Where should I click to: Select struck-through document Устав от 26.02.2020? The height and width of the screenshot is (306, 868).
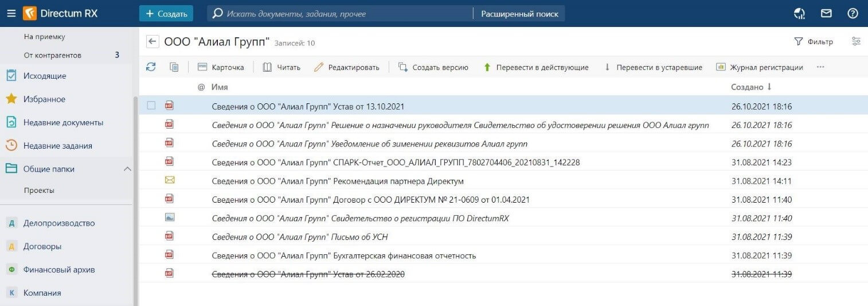pyautogui.click(x=308, y=274)
